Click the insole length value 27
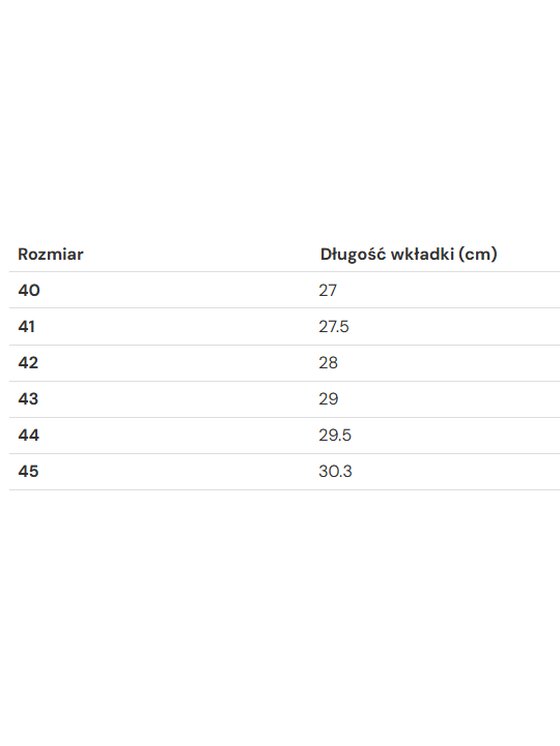The height and width of the screenshot is (746, 560). pos(328,290)
